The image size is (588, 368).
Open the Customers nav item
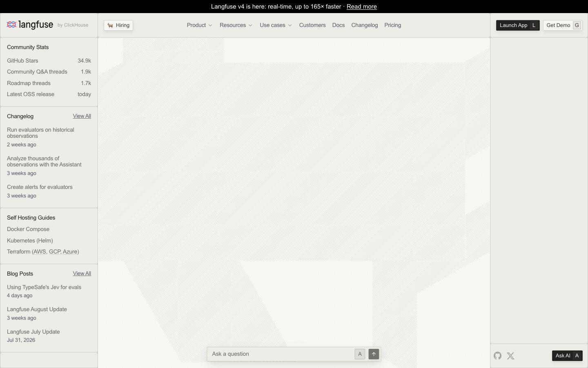click(x=312, y=25)
